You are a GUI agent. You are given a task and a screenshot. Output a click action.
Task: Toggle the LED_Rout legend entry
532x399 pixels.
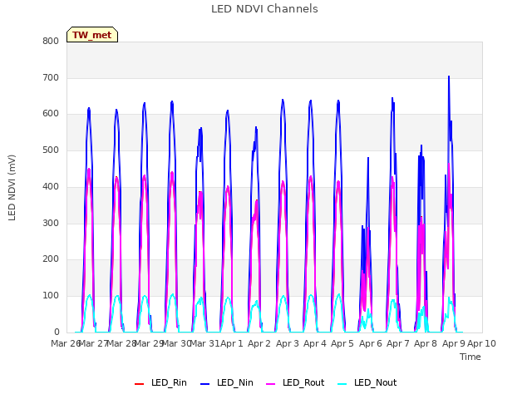[295, 382]
